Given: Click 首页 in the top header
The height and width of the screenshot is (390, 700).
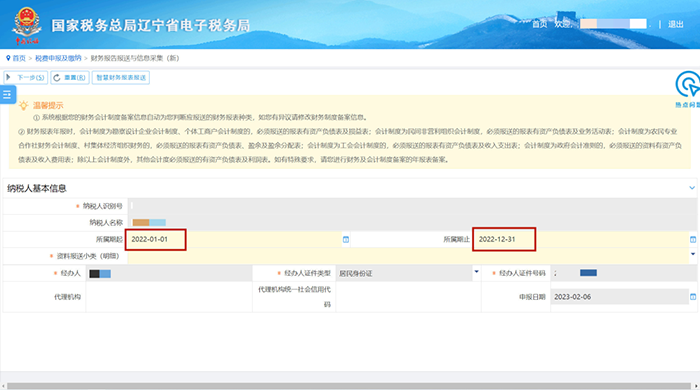Looking at the screenshot, I should tap(539, 24).
